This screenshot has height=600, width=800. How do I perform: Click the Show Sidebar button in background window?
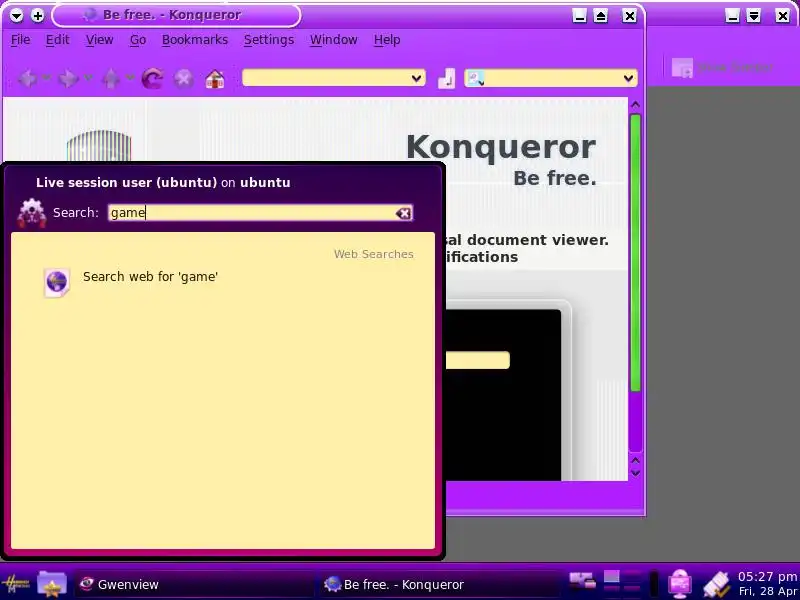click(722, 67)
